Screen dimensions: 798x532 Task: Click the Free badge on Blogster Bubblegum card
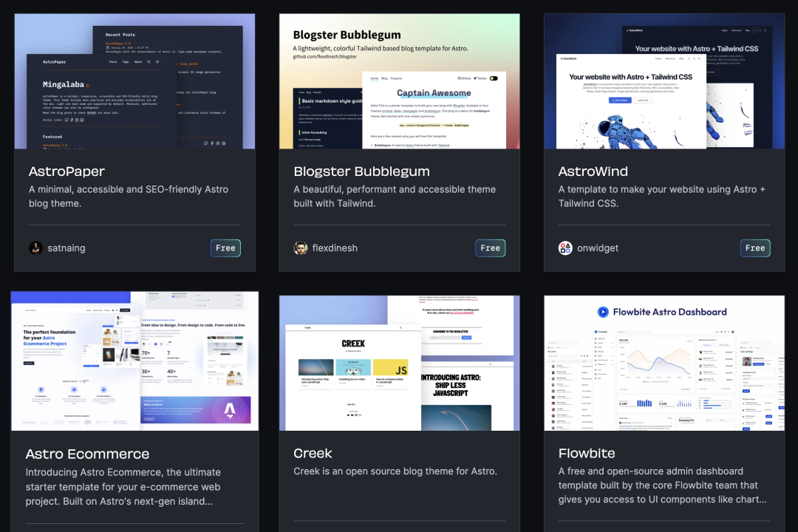[490, 248]
